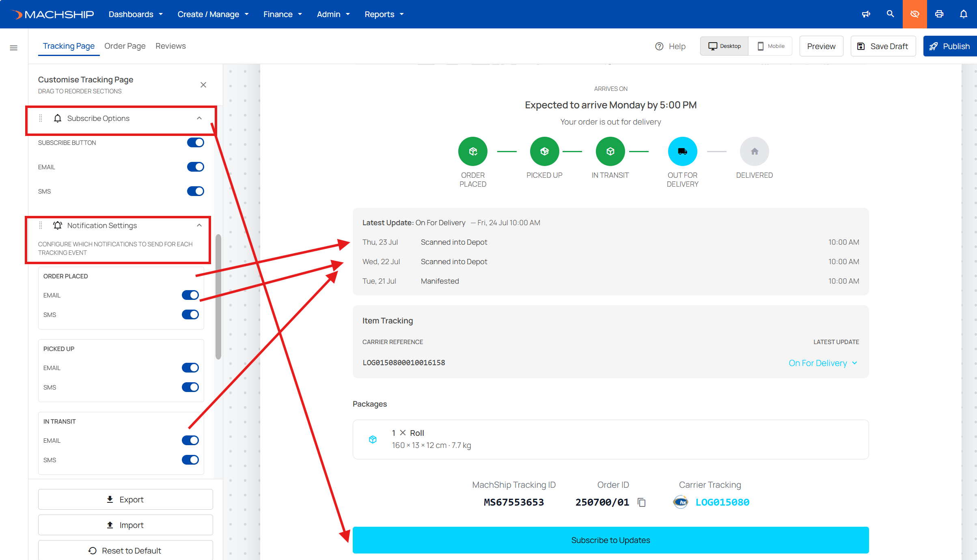Click the Roll package box icon
This screenshot has height=560, width=977.
click(x=373, y=439)
